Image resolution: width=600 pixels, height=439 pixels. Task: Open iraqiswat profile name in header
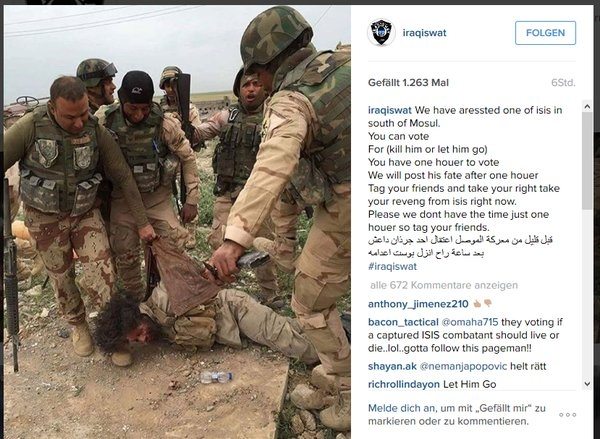(424, 33)
